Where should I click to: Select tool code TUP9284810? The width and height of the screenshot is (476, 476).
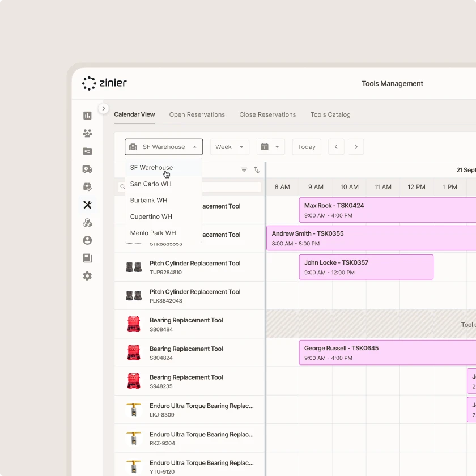(x=165, y=273)
